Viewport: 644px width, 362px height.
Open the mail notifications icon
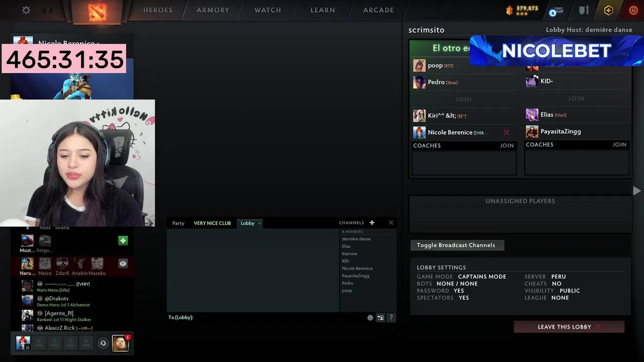coord(556,11)
